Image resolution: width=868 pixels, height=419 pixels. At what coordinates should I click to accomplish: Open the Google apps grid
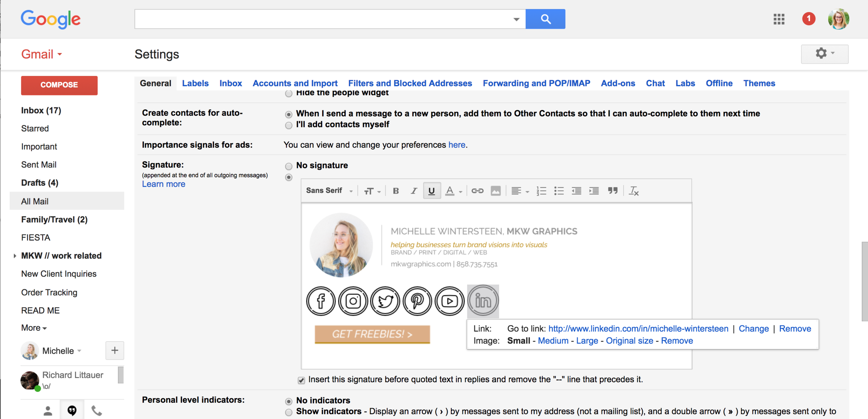point(779,19)
